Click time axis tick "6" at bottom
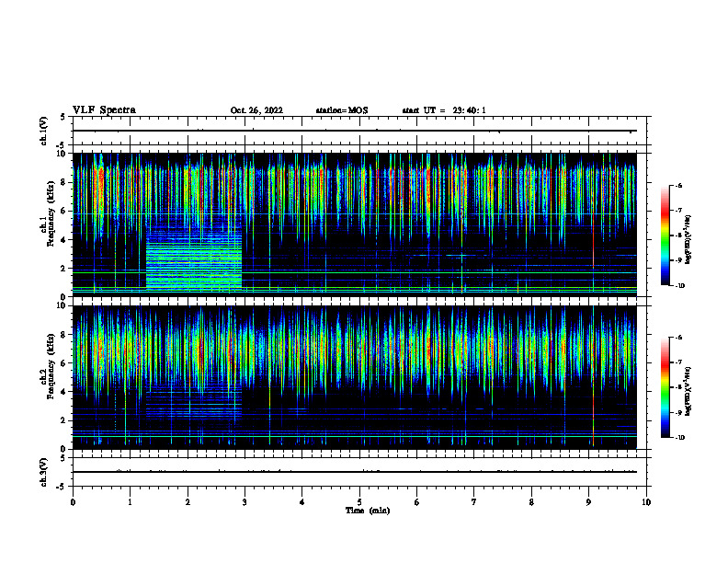728x563 pixels. tap(417, 502)
